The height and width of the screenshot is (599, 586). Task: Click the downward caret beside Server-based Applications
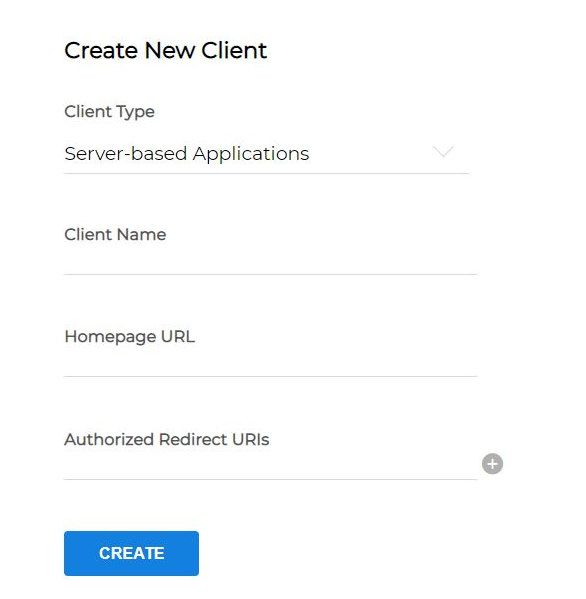[x=443, y=151]
